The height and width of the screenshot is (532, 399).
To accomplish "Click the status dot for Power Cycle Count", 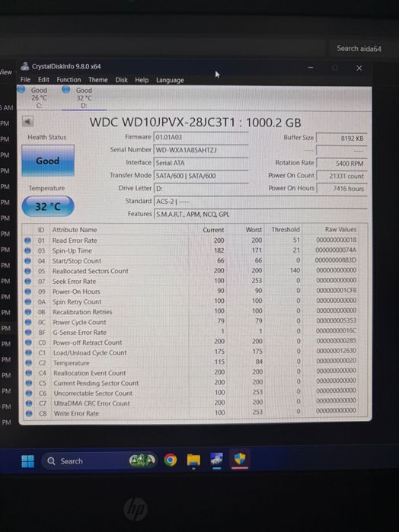I will (x=28, y=322).
